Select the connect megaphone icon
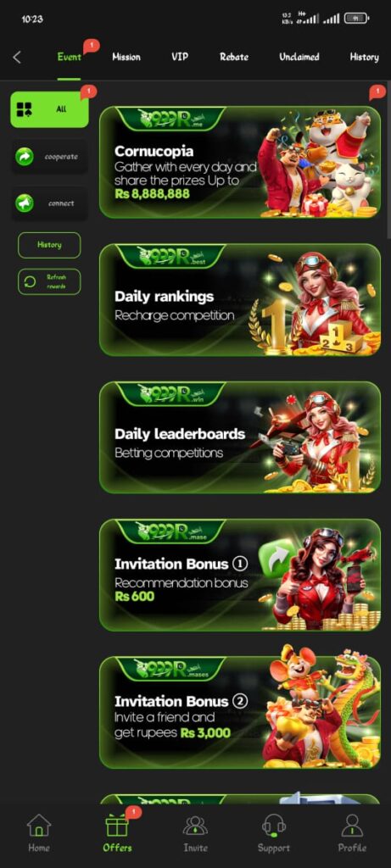Viewport: 391px width, 868px height. click(x=25, y=203)
